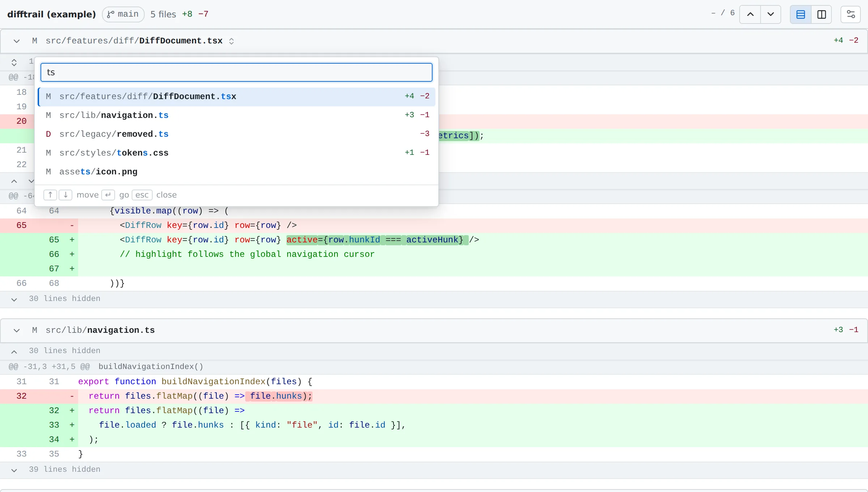868x492 pixels.
Task: Click the file filter search input
Action: (236, 72)
